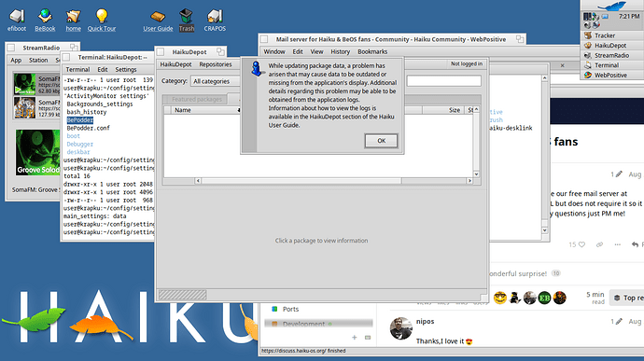Like the first post with heart icon

[581, 244]
